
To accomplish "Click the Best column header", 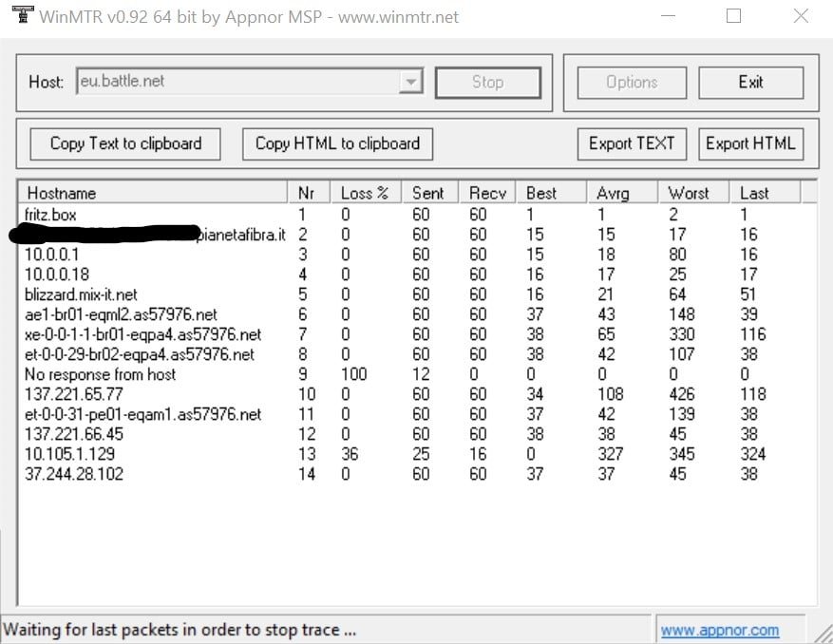I will (x=552, y=193).
